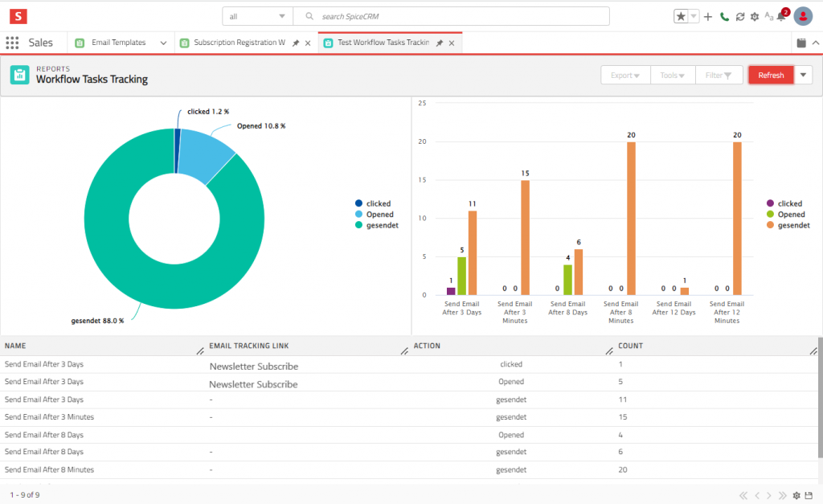Click the Refresh button

click(771, 75)
